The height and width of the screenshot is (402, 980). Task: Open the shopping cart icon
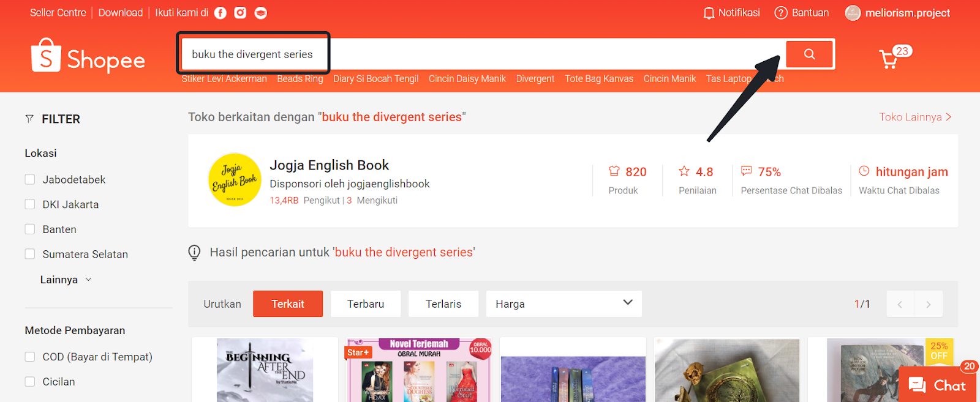pyautogui.click(x=888, y=59)
